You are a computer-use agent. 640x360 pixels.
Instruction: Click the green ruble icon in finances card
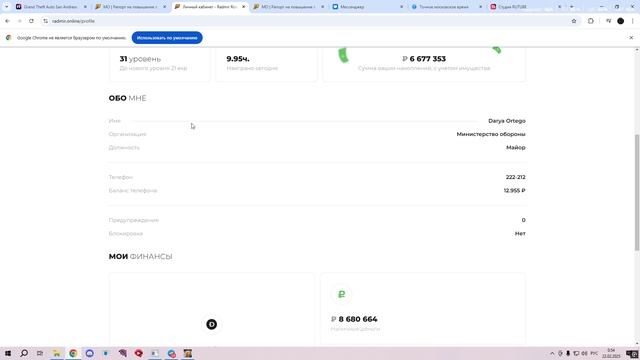coord(342,294)
